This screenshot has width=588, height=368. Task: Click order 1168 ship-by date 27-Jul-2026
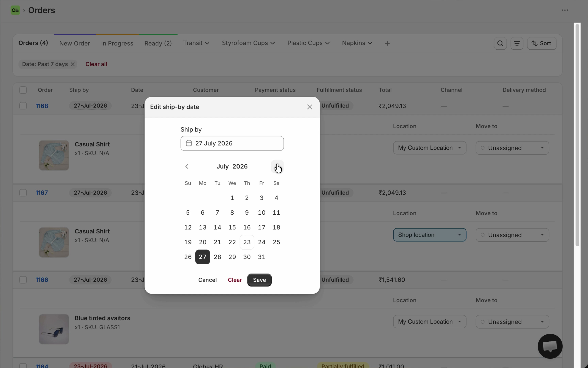(x=90, y=106)
